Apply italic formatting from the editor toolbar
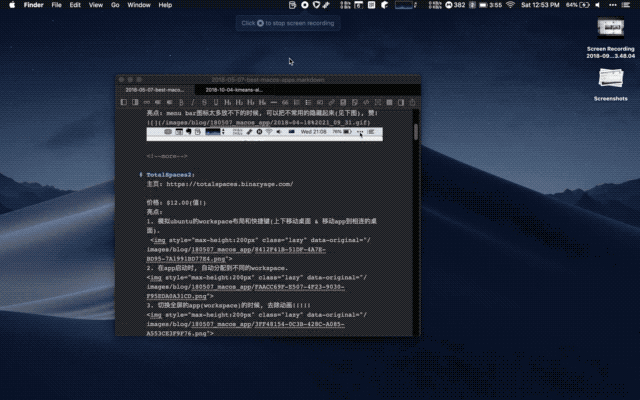This screenshot has height=400, width=640. tap(193, 102)
